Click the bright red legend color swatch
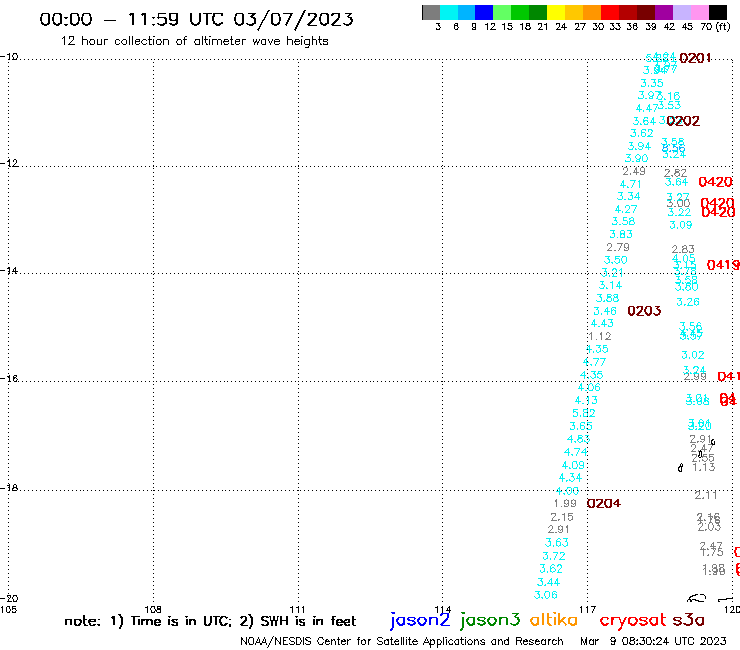 point(610,12)
